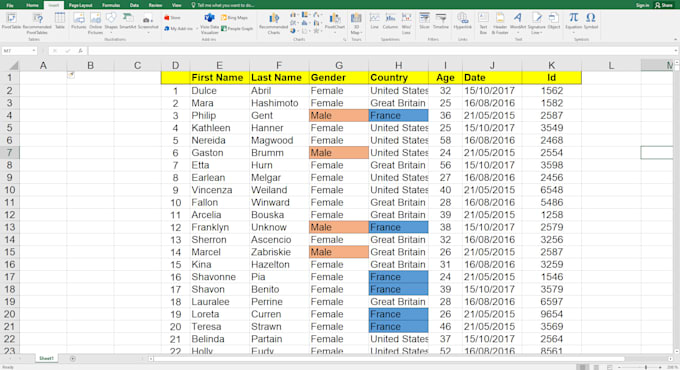Viewport: 680px width, 370px height.
Task: Select the blue 'France' cell in Franklyn's row
Action: pos(399,227)
